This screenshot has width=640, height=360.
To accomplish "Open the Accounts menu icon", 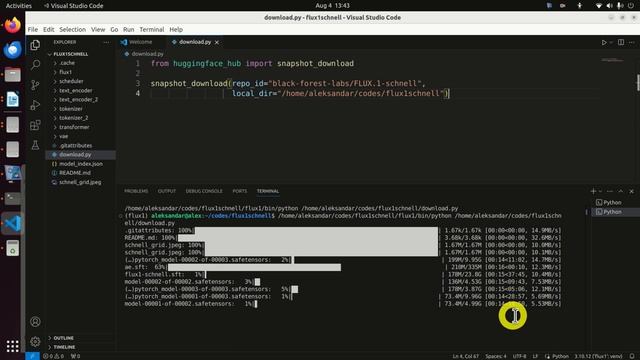I will point(36,322).
